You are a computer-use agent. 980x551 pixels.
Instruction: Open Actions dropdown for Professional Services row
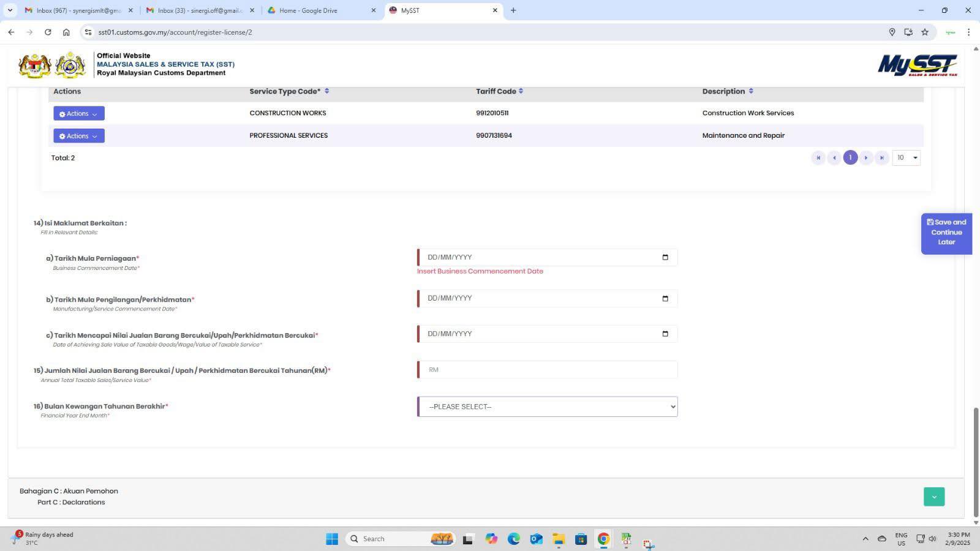(x=79, y=136)
